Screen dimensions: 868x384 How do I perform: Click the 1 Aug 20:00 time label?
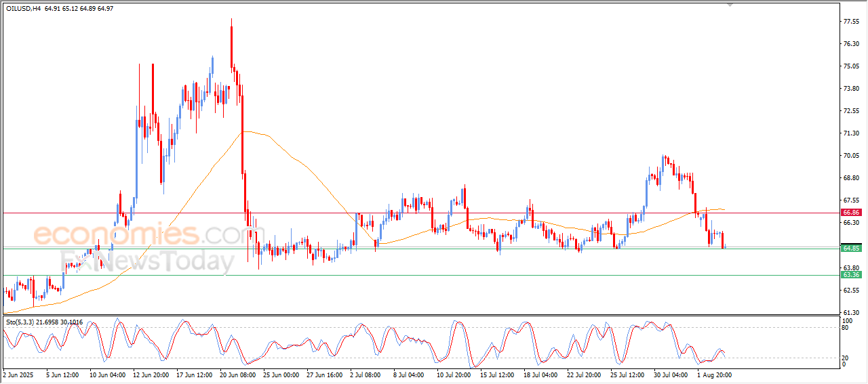(x=715, y=374)
